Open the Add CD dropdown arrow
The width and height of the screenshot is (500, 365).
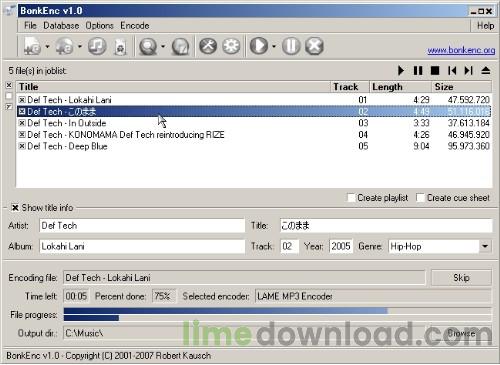click(47, 46)
